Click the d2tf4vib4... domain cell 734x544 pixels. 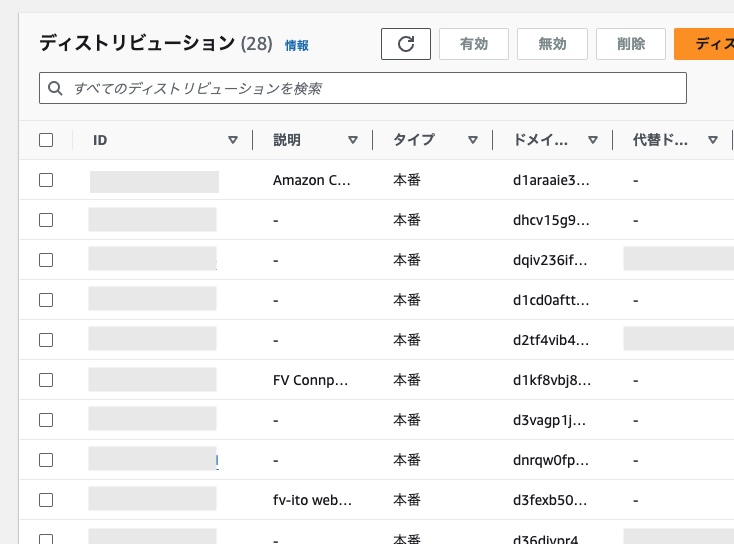pos(551,340)
